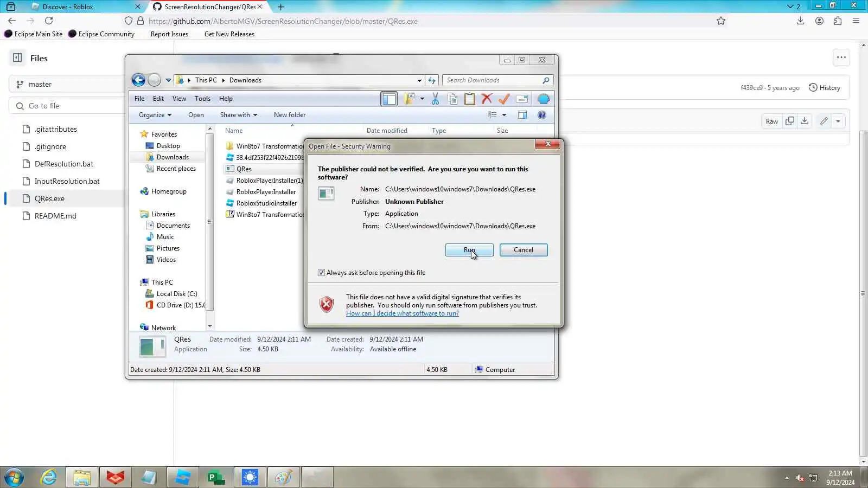Expand the 'Share with' dropdown
This screenshot has height=488, width=868.
239,115
